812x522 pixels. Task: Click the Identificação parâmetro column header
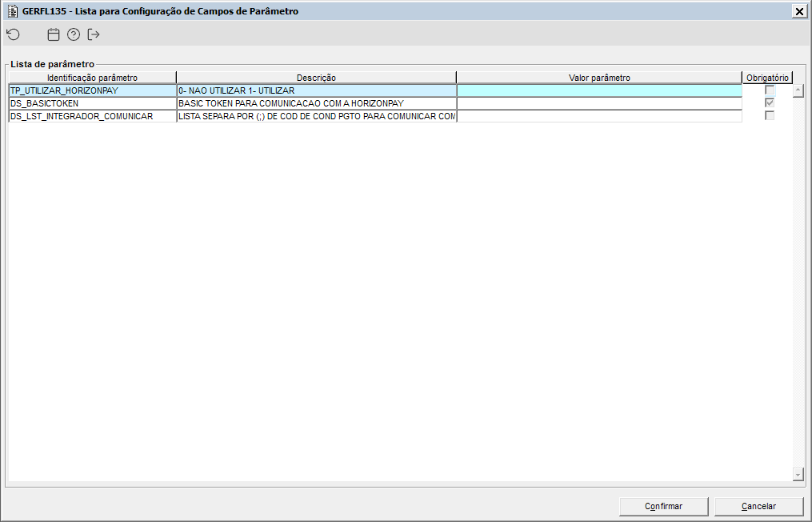(x=90, y=77)
